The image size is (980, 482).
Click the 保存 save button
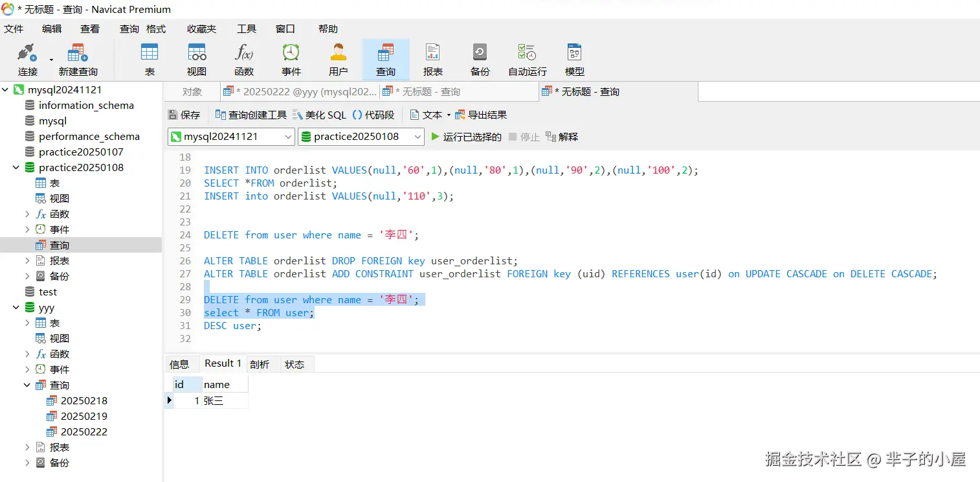184,115
